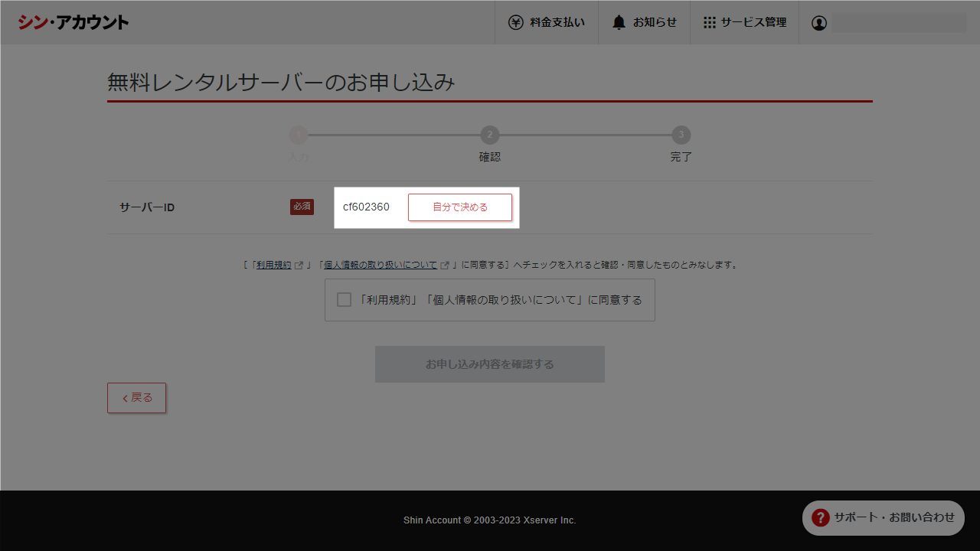Open the 料金支払い menu

547,22
